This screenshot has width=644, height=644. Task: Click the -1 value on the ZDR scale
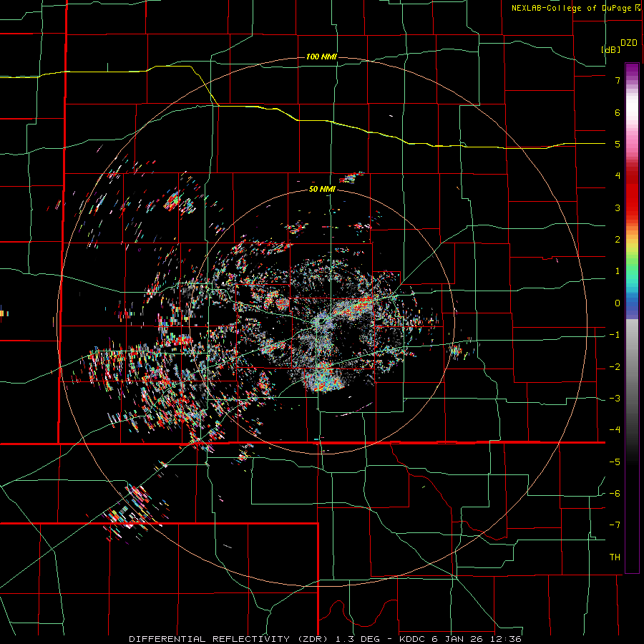[x=615, y=335]
